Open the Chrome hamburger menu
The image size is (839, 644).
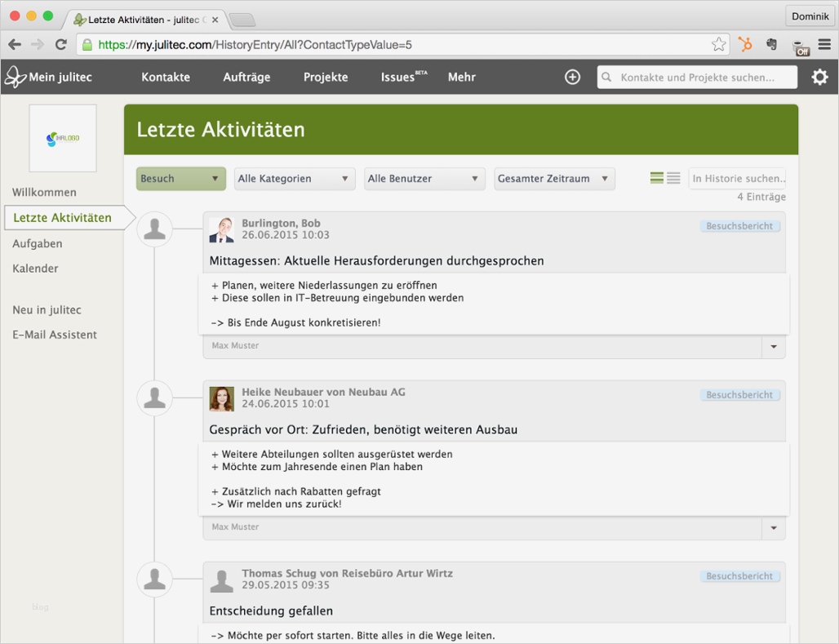coord(824,44)
